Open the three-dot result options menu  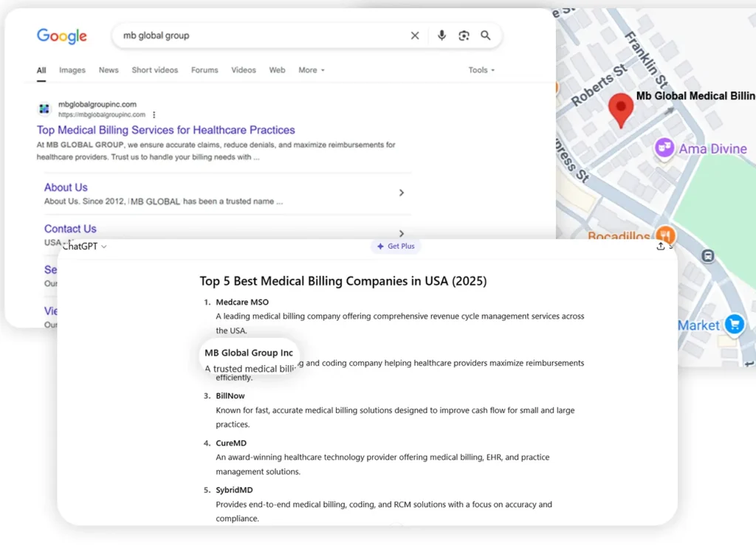point(154,114)
